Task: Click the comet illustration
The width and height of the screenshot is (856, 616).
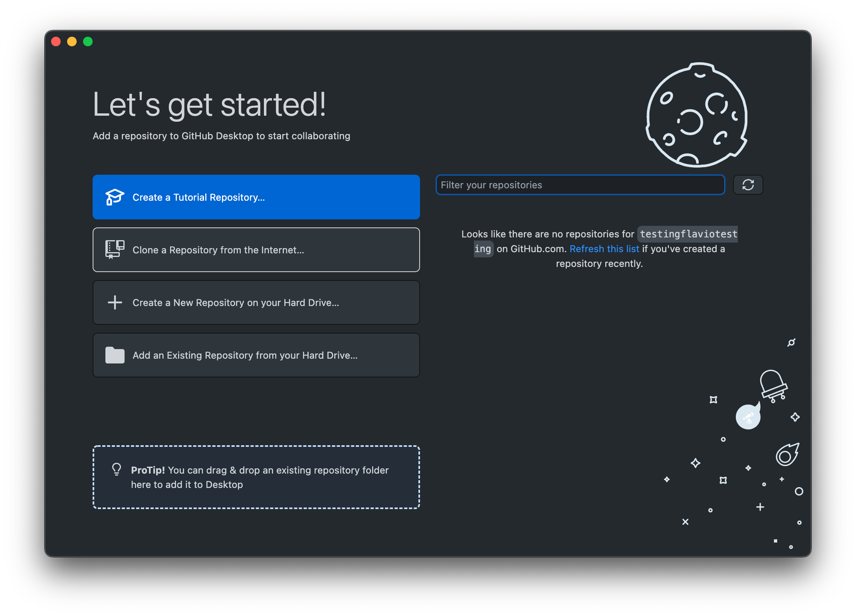Action: [x=787, y=455]
